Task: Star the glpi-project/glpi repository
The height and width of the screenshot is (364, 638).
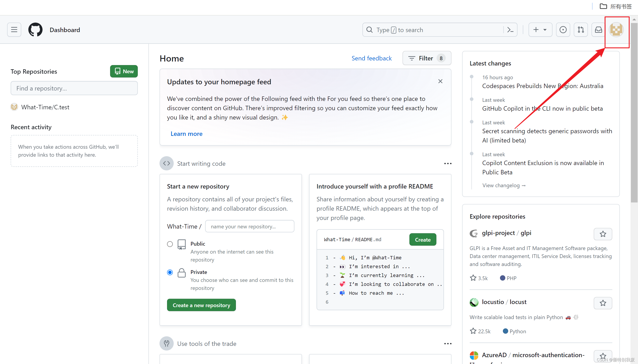Action: 603,234
